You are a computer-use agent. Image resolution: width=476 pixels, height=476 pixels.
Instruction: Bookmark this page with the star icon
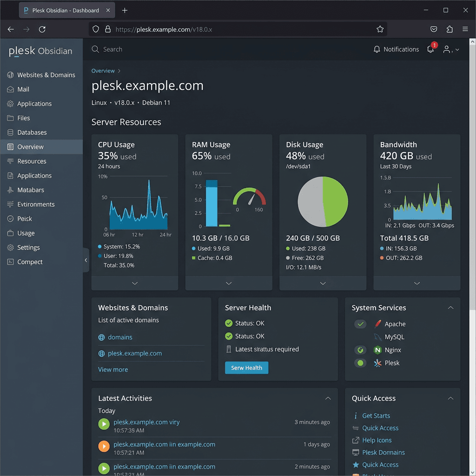pos(380,29)
